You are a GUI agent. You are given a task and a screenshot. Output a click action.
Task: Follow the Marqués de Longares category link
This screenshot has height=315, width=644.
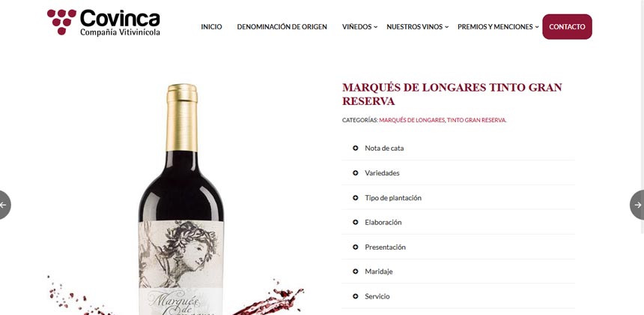(412, 121)
